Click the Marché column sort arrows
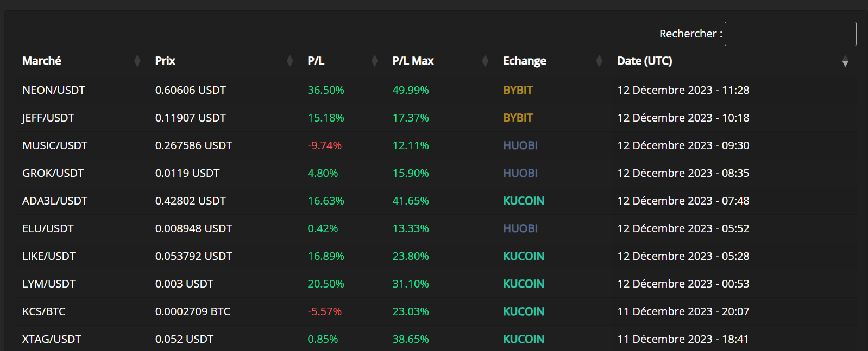 point(137,61)
